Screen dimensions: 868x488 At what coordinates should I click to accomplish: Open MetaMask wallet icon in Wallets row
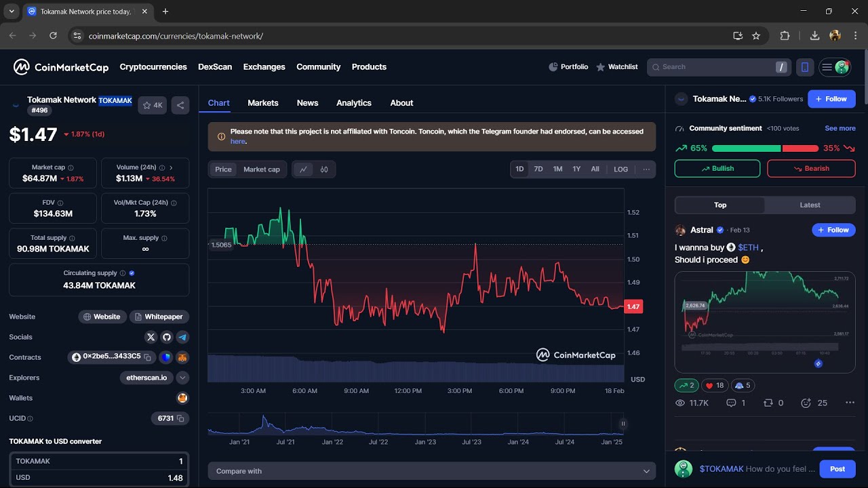pos(182,398)
